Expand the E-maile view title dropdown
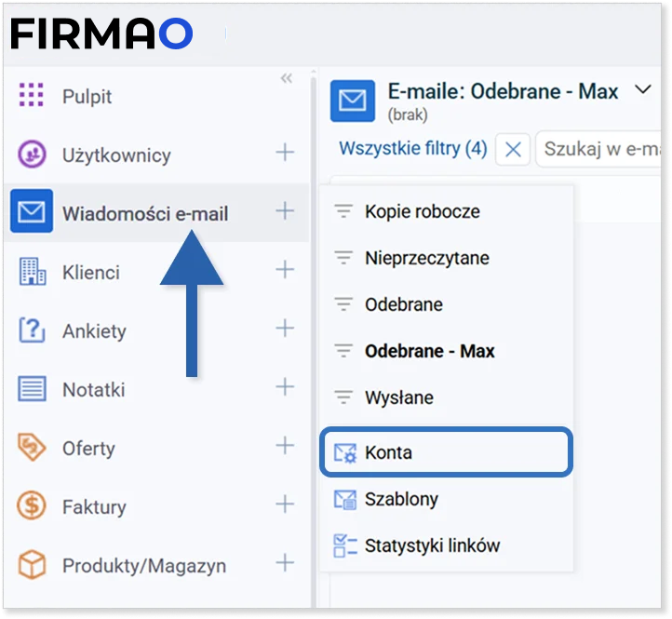This screenshot has width=672, height=619. coord(642,90)
